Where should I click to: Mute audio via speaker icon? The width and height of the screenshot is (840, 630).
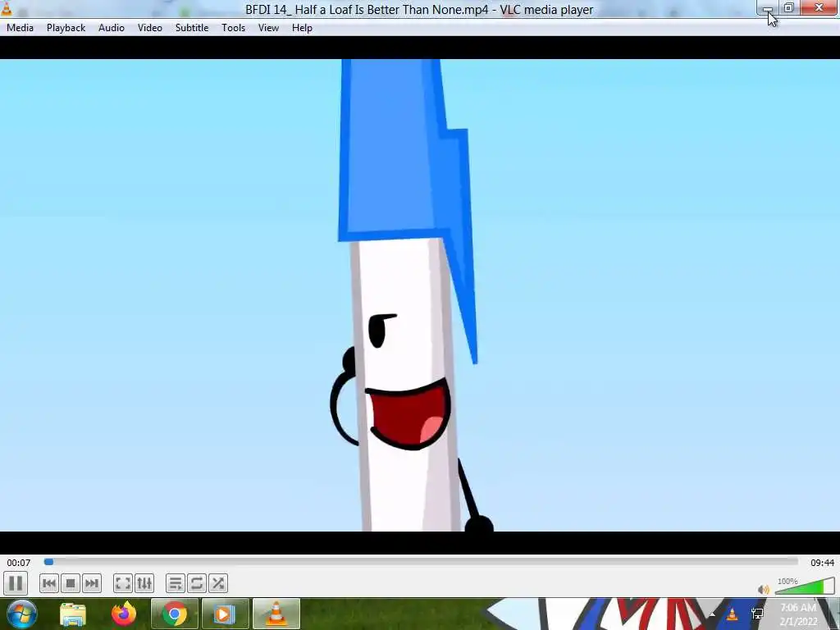(764, 590)
